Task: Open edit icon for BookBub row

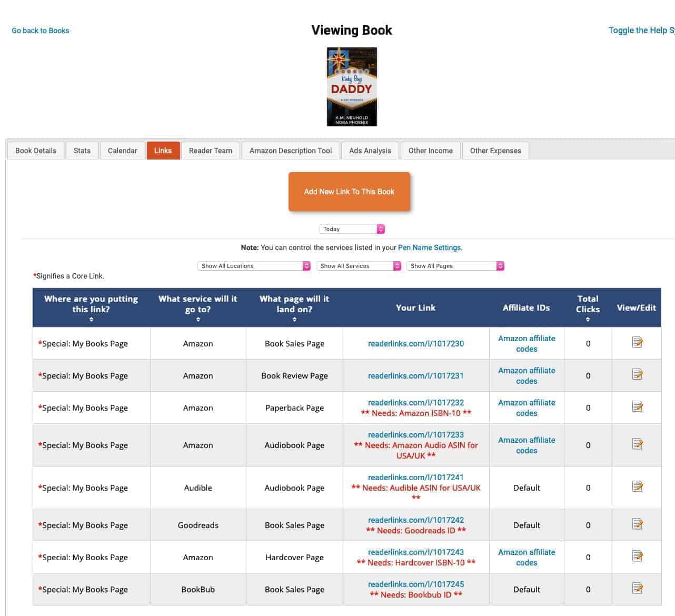Action: (x=637, y=589)
